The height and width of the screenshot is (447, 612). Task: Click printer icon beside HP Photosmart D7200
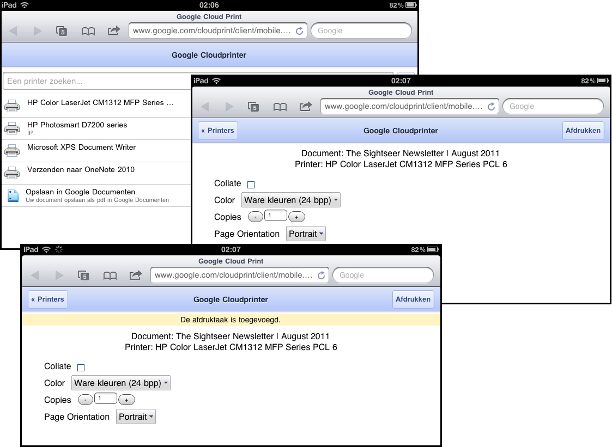pos(12,128)
